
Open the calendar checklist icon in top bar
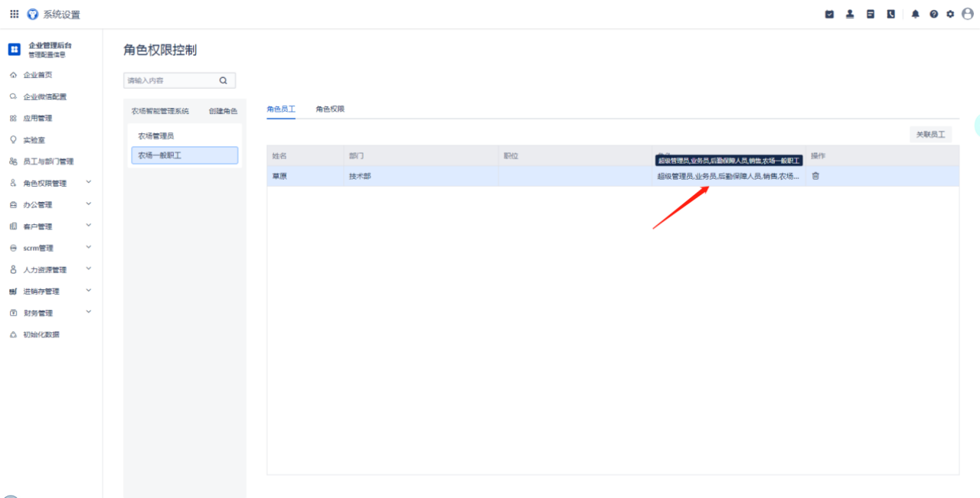[829, 15]
